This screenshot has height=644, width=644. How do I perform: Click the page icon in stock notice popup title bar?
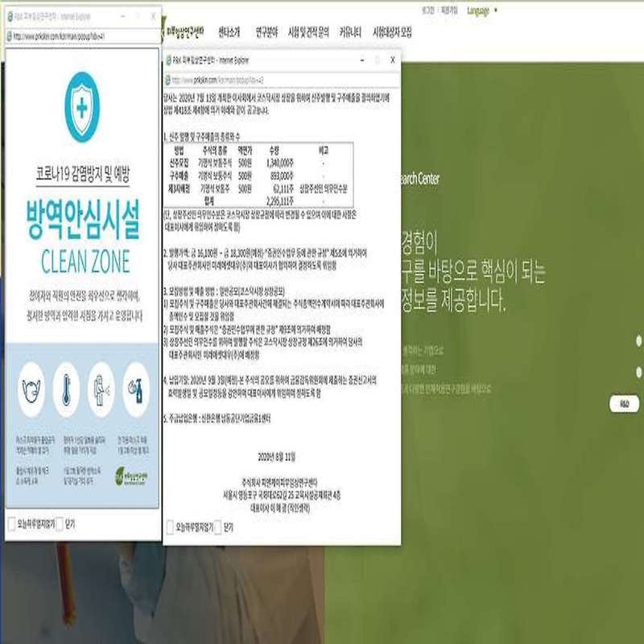pos(168,60)
